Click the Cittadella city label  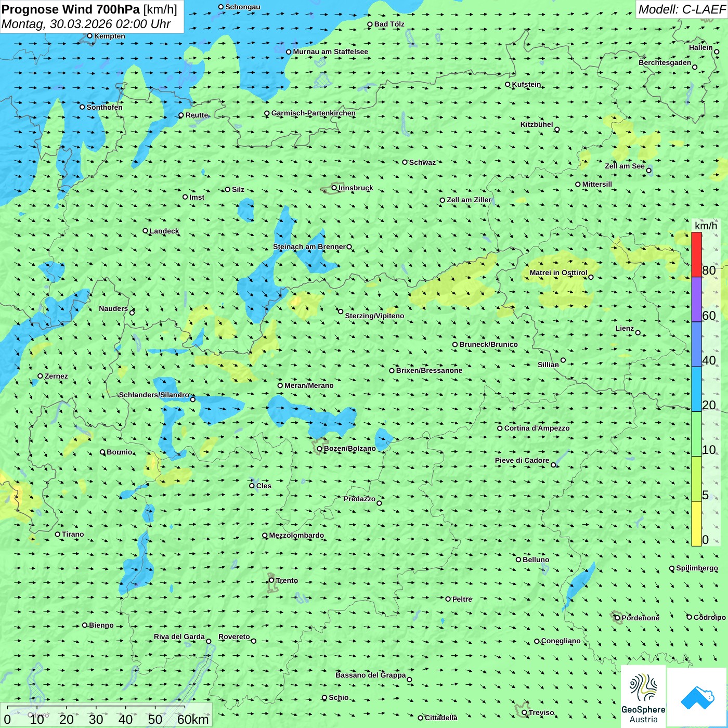point(441,718)
